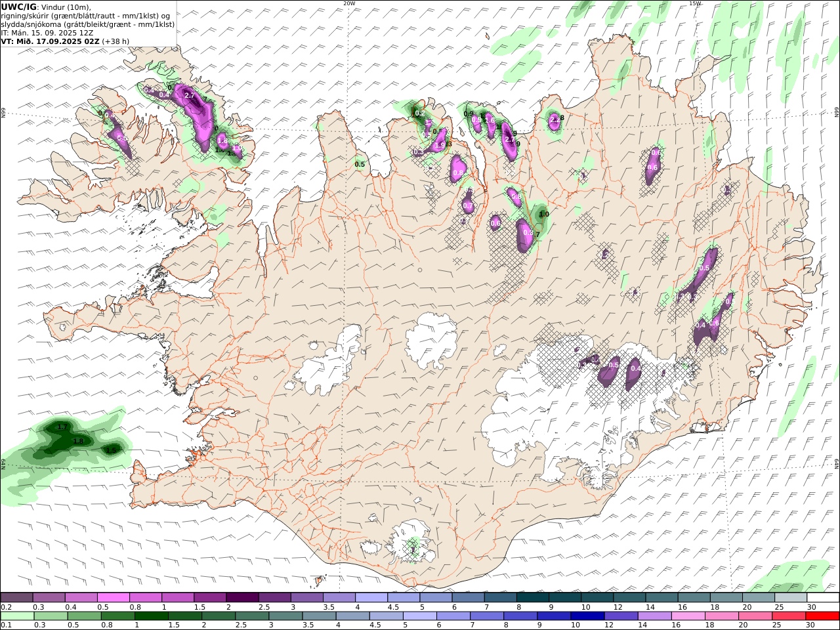Viewport: 840px width, 630px height.
Task: Click the dark teal 8–9 upper legend swatch
Action: pyautogui.click(x=532, y=597)
